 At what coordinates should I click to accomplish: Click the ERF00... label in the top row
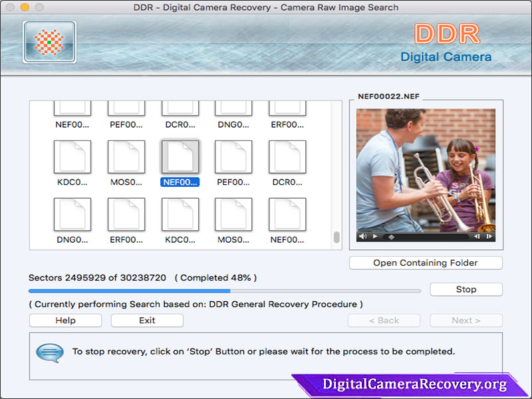coord(287,124)
